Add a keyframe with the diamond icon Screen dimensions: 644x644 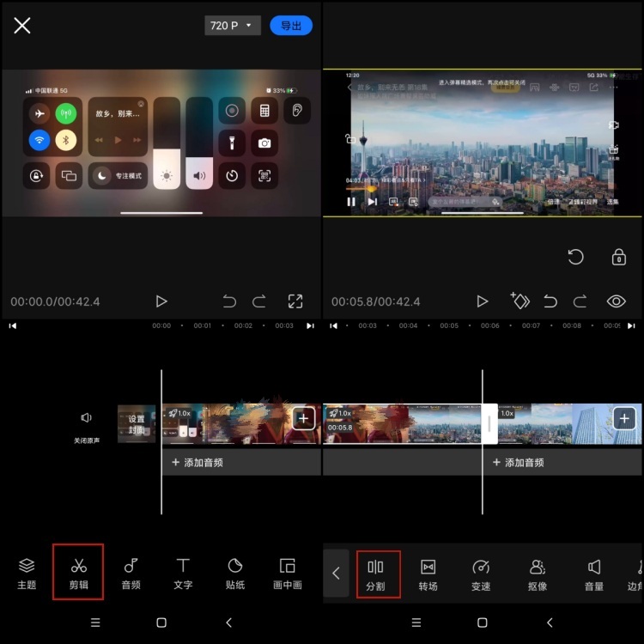tap(520, 301)
